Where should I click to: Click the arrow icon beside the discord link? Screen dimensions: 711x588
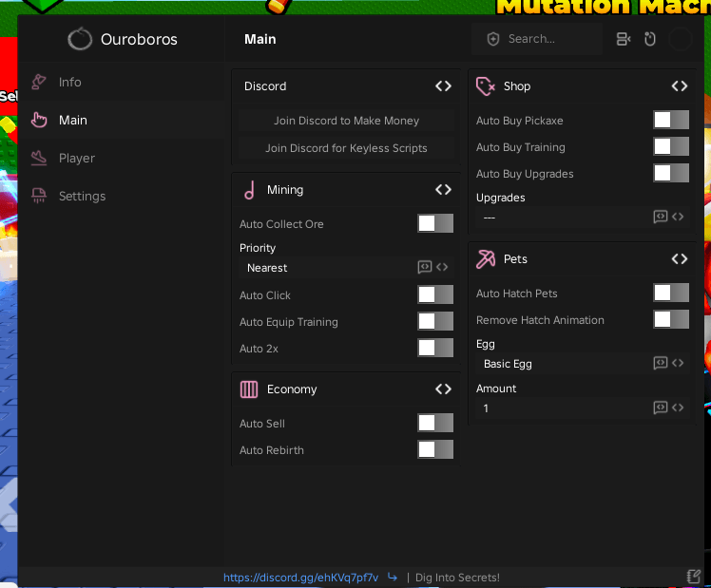click(393, 578)
